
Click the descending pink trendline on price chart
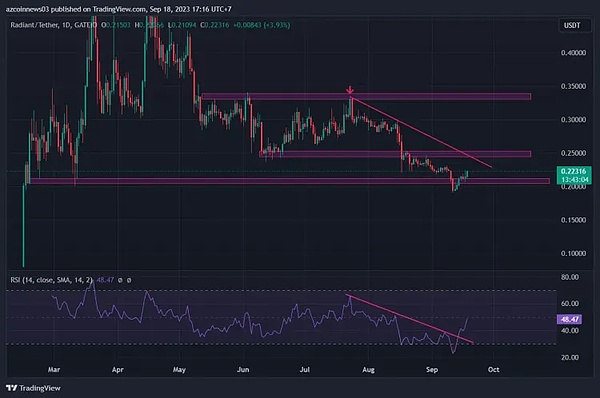(421, 133)
